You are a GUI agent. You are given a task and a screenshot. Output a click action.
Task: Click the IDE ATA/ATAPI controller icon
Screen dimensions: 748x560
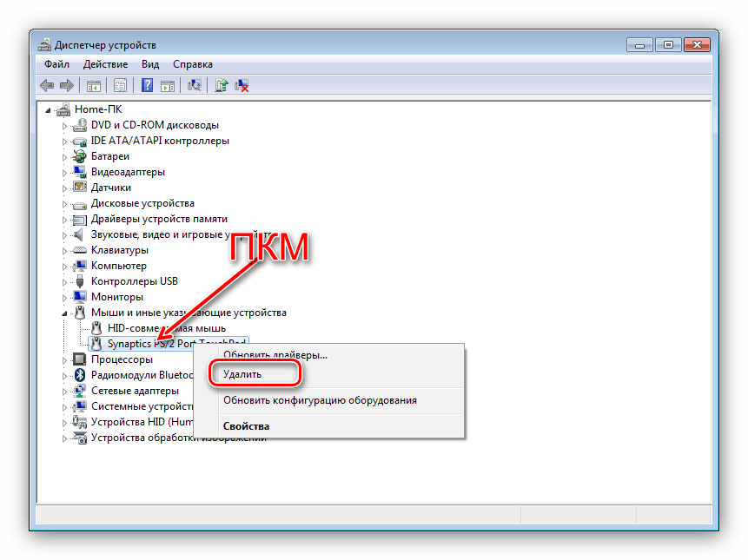click(x=80, y=141)
